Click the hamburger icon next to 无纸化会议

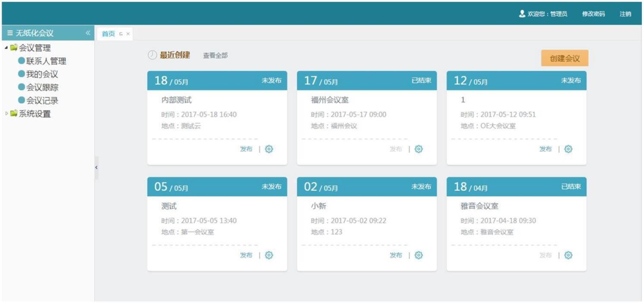coord(9,32)
